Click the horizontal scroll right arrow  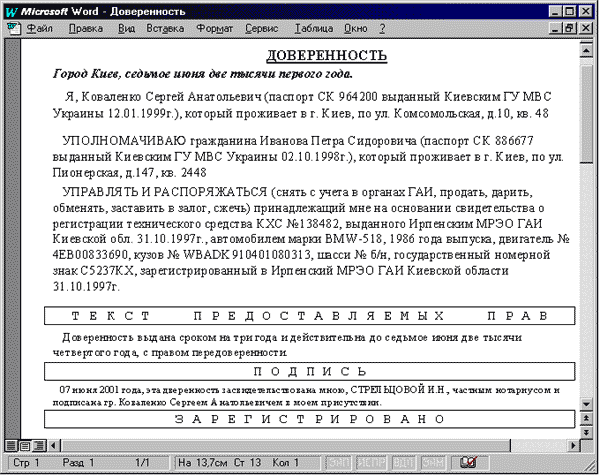574,445
